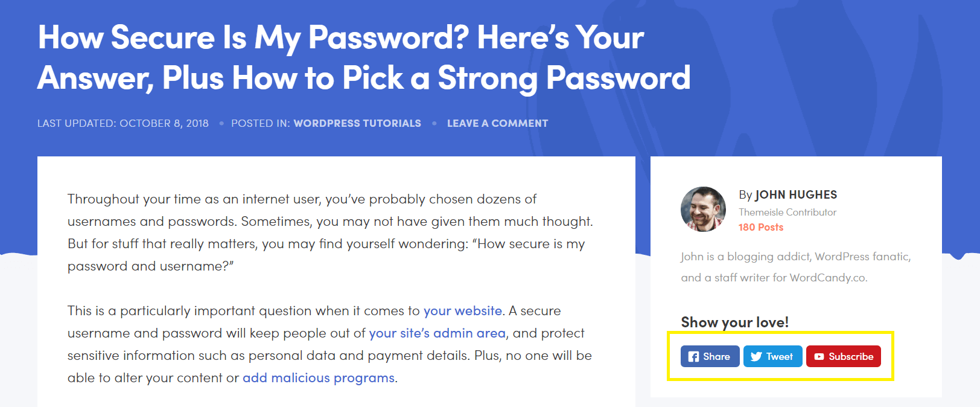Click the Facebook icon on Share button
Image resolution: width=980 pixels, height=407 pixels.
pyautogui.click(x=694, y=357)
